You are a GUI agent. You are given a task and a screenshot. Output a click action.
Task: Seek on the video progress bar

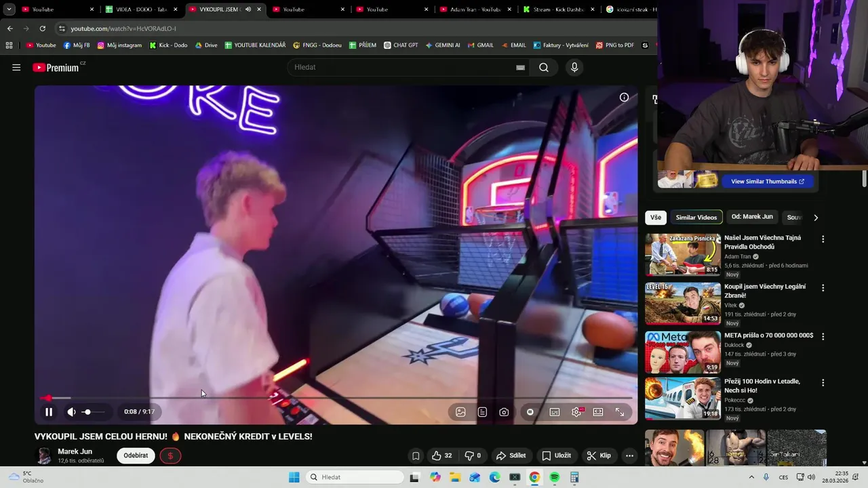(x=336, y=398)
